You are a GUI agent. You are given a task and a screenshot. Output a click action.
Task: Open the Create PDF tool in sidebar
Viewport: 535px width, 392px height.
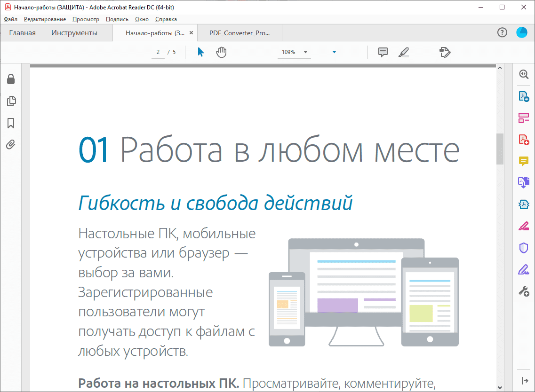(524, 140)
